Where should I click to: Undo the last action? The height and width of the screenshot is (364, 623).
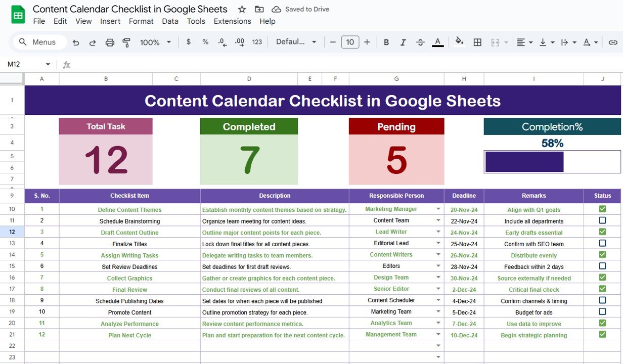(76, 42)
